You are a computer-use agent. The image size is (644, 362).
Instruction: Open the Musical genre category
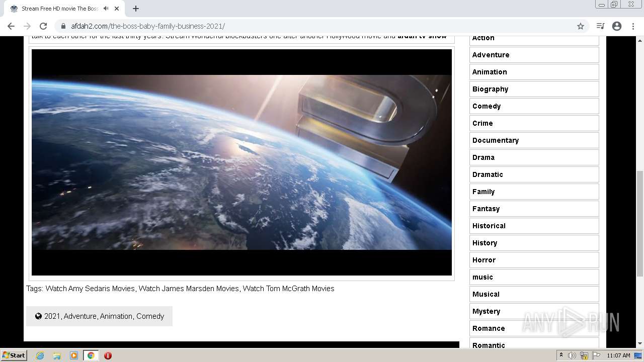534,294
